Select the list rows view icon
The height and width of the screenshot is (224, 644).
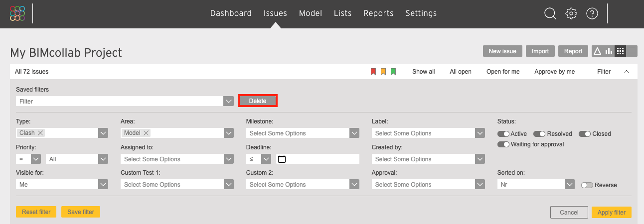coord(632,51)
